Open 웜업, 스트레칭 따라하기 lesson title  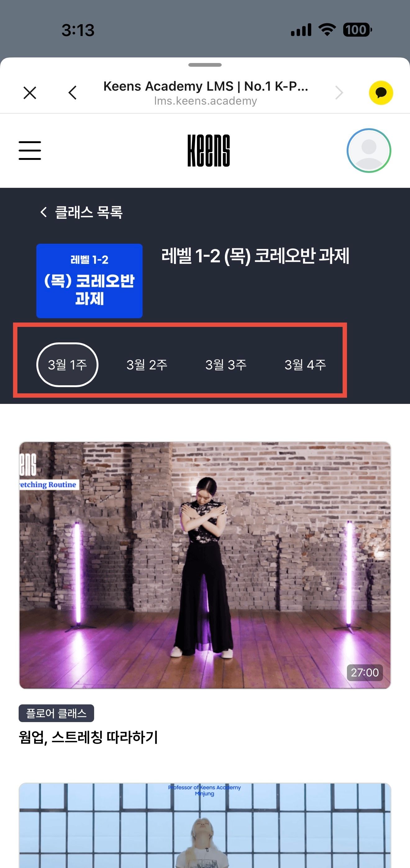click(88, 737)
